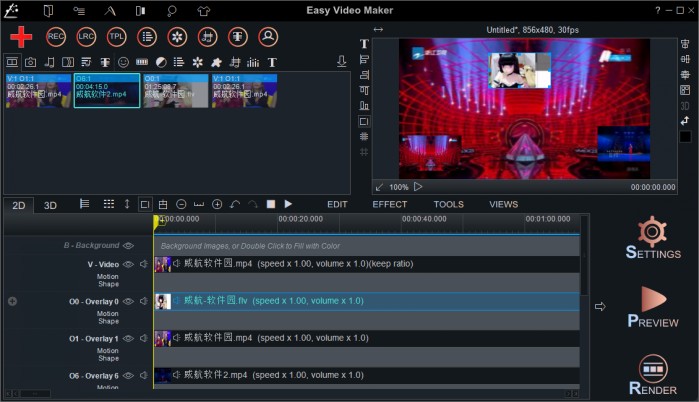699x402 pixels.
Task: Open the EFFECT menu
Action: [390, 205]
